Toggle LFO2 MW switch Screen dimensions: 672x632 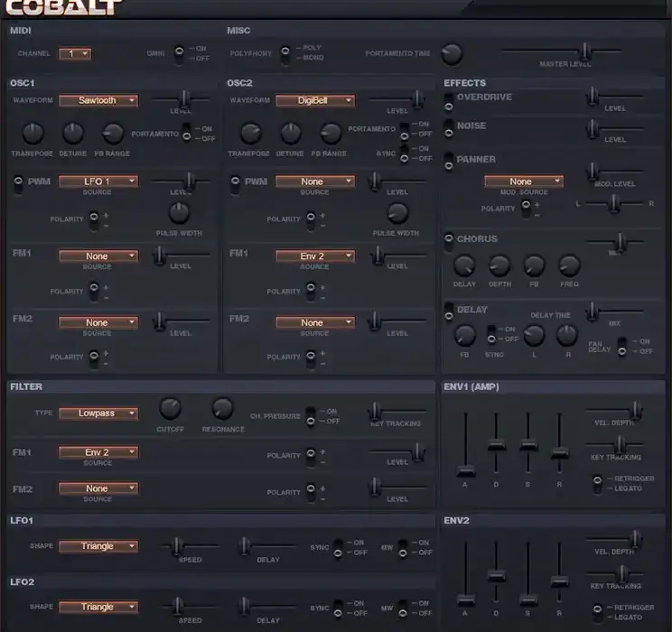tap(403, 609)
